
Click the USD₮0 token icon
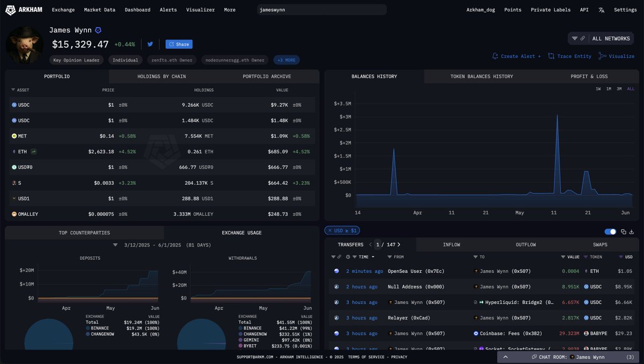pos(14,168)
